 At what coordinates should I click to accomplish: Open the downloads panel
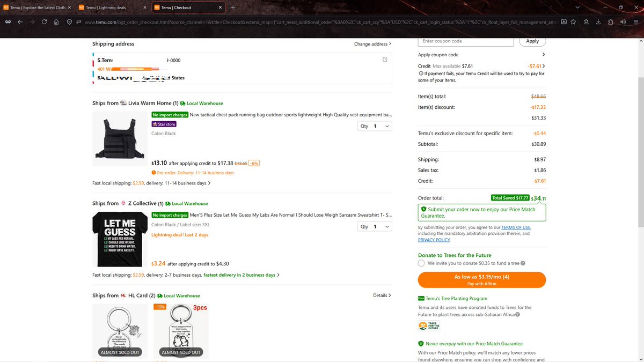598,22
